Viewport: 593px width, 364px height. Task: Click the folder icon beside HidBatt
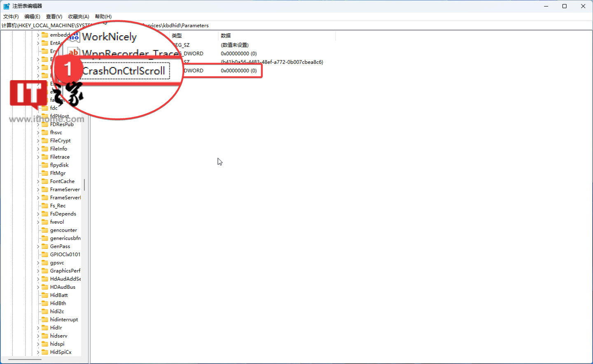pos(45,295)
